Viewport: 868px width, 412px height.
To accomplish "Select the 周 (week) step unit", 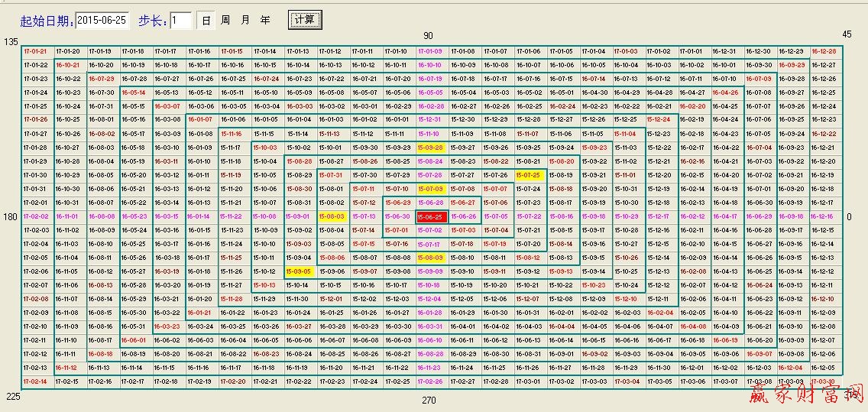I will coord(225,20).
